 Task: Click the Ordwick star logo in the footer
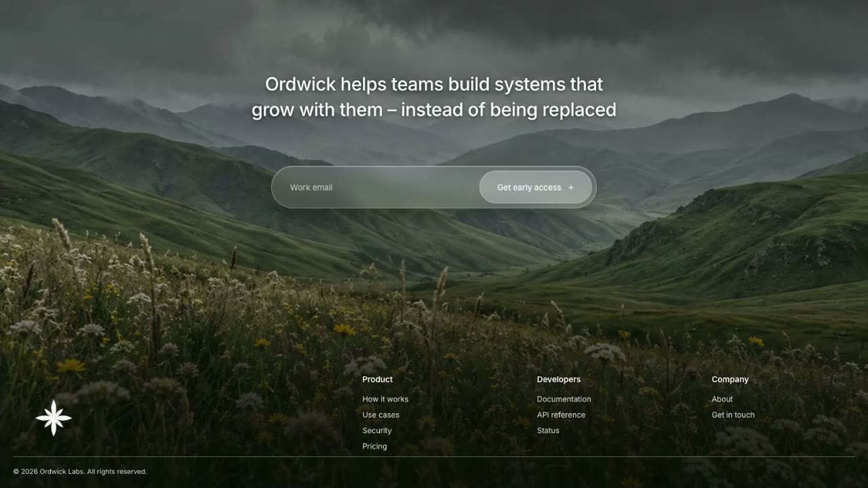tap(54, 418)
